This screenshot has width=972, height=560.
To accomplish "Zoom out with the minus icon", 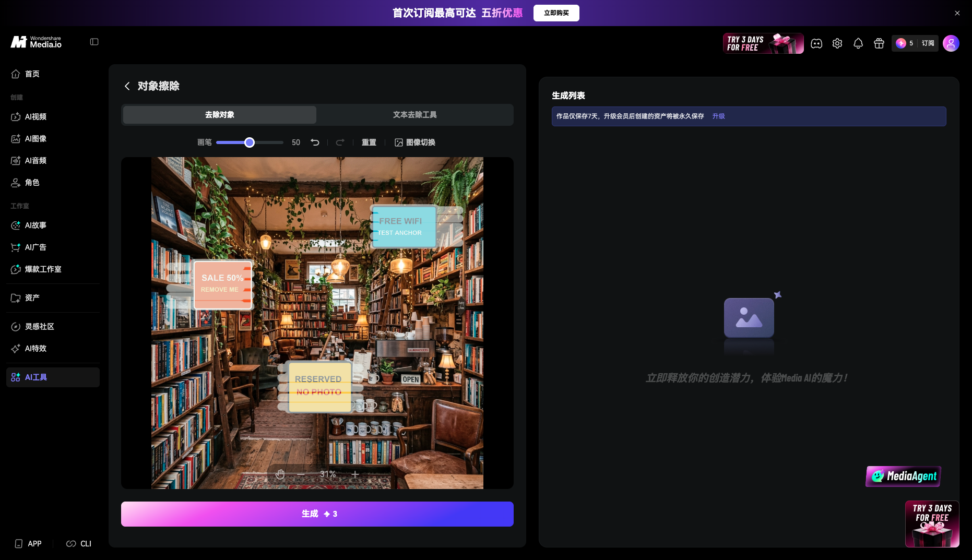I will click(301, 474).
